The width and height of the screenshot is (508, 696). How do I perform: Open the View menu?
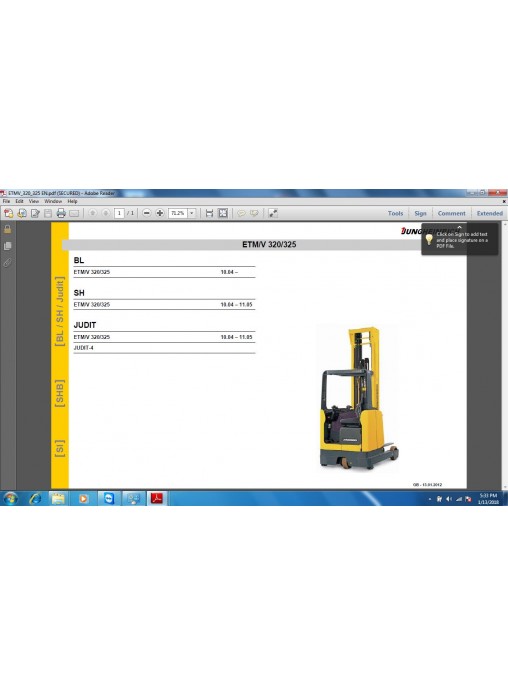pos(34,202)
